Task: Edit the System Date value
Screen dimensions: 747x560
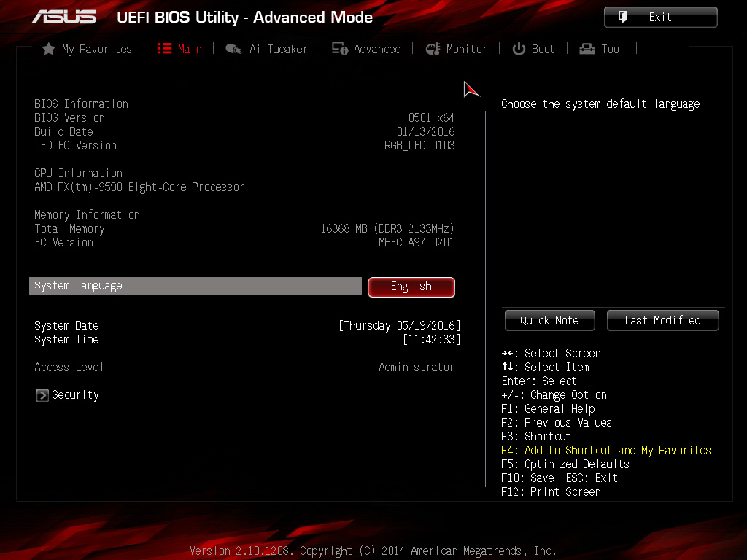Action: (x=400, y=326)
